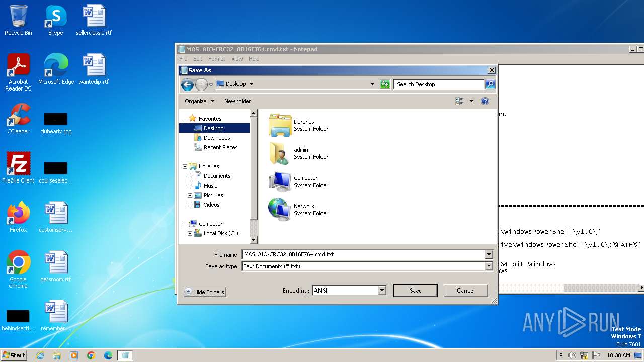Select the admin system folder icon
The height and width of the screenshot is (362, 644).
tap(280, 153)
